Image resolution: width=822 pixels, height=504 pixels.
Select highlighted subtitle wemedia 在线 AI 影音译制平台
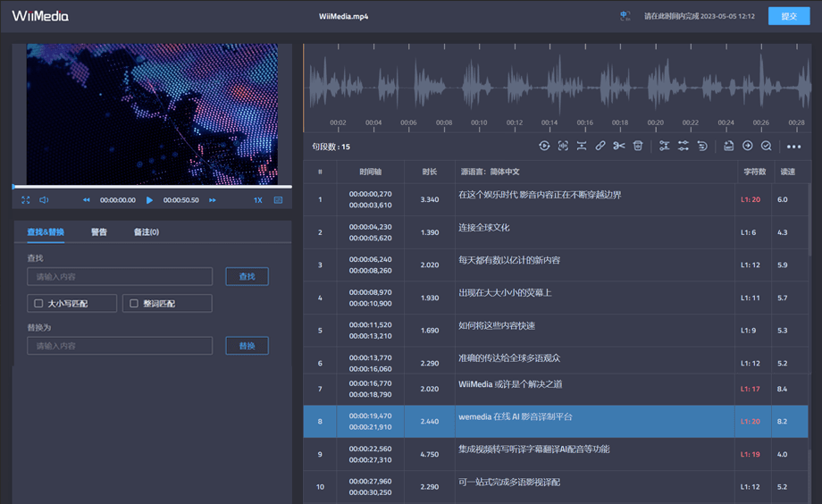click(x=516, y=417)
